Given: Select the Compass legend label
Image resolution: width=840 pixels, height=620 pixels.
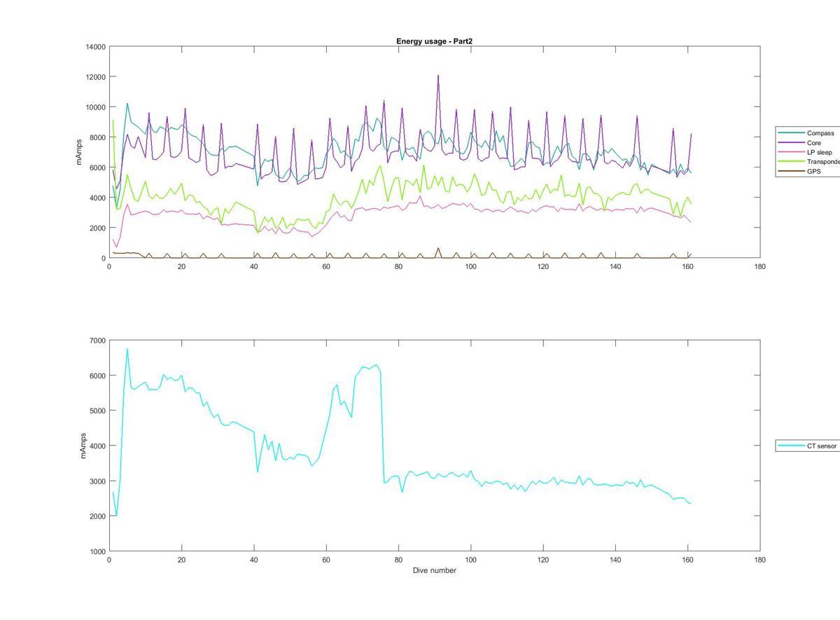Looking at the screenshot, I should pyautogui.click(x=820, y=133).
